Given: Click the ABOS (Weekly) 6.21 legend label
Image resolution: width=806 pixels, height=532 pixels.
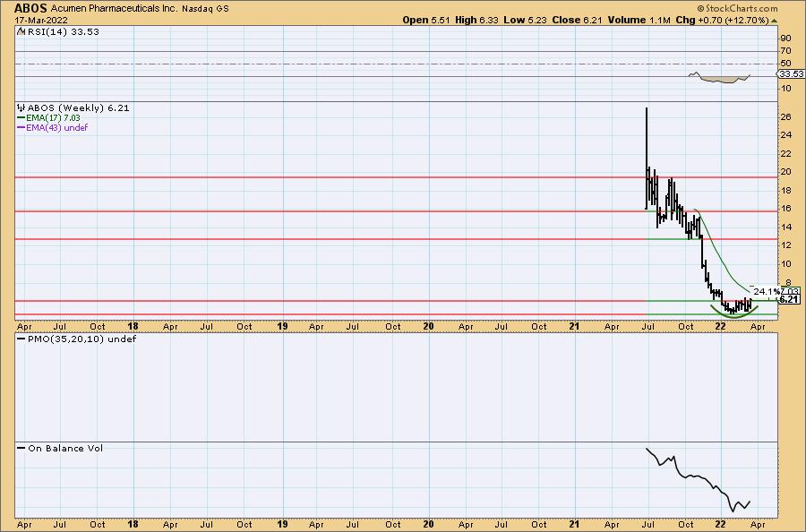Looking at the screenshot, I should [78, 108].
